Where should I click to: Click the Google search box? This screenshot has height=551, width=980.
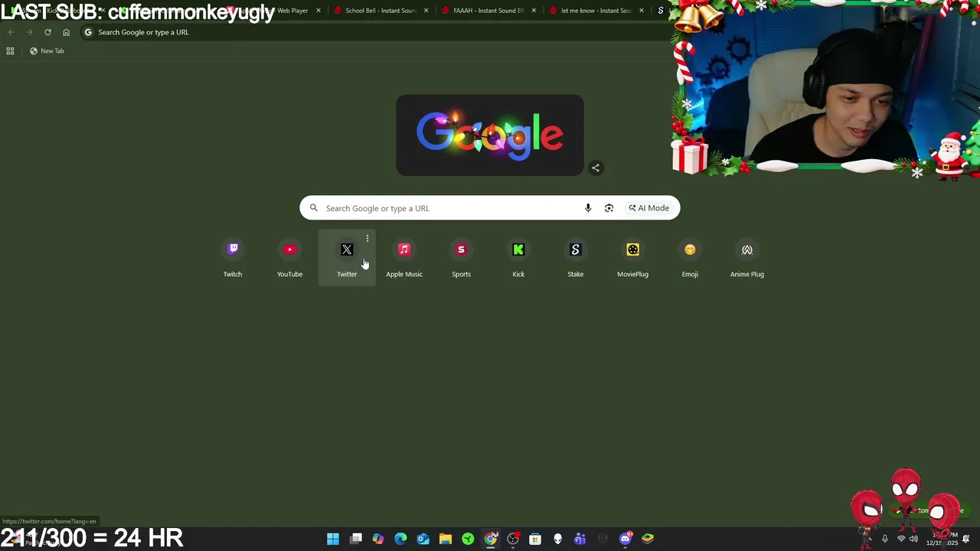pyautogui.click(x=490, y=208)
